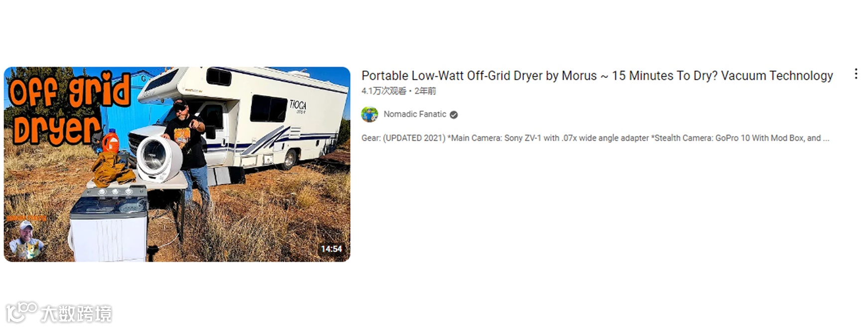Screen dimensions: 868x328
Task: Click the verified badge beside Nomadic Fanatic
Action: click(x=454, y=115)
